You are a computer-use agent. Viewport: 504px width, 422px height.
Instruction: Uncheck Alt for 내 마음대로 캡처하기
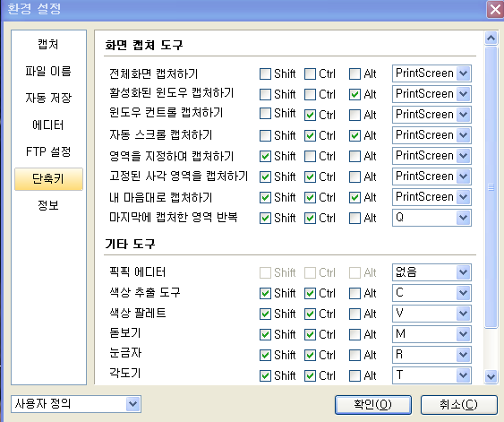(x=355, y=197)
